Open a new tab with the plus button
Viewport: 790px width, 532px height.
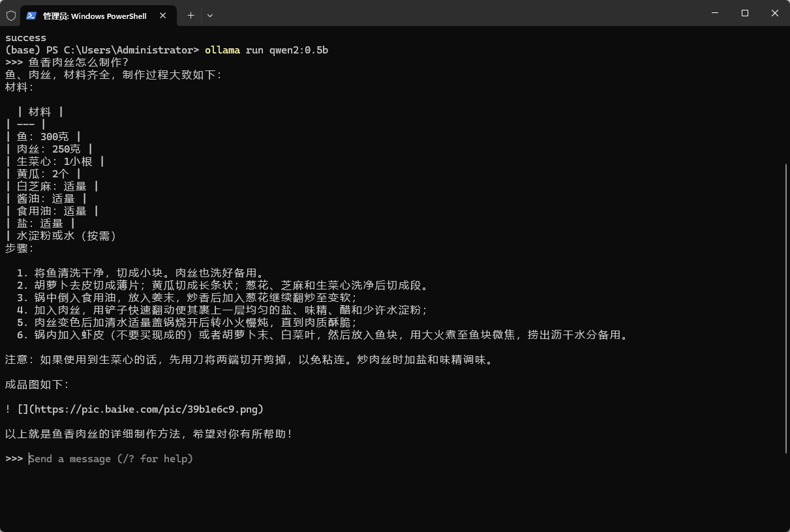pyautogui.click(x=190, y=15)
